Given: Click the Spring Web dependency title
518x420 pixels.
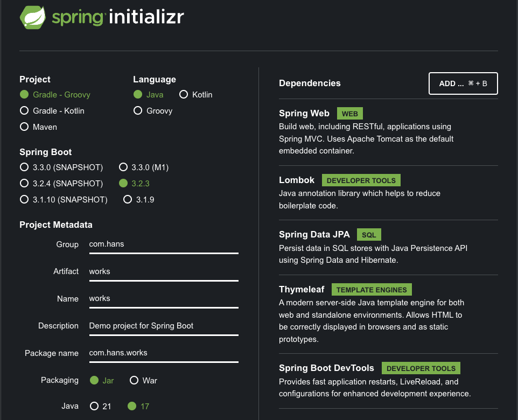Looking at the screenshot, I should point(304,113).
